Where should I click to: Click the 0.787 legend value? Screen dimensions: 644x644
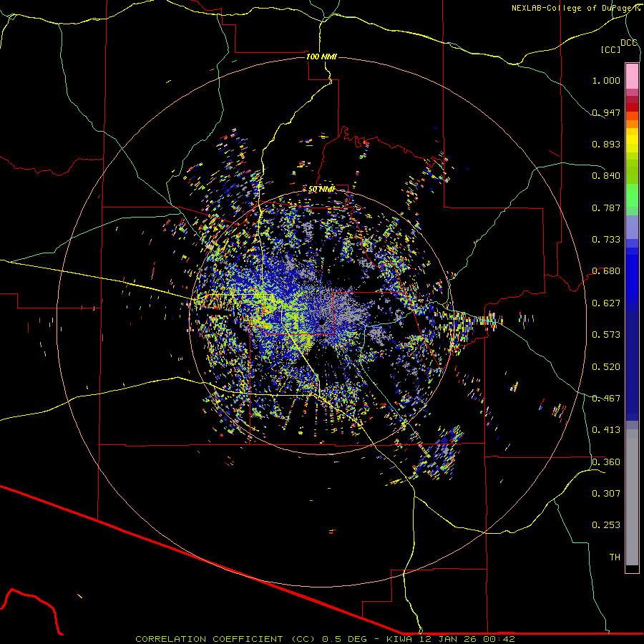(x=606, y=208)
